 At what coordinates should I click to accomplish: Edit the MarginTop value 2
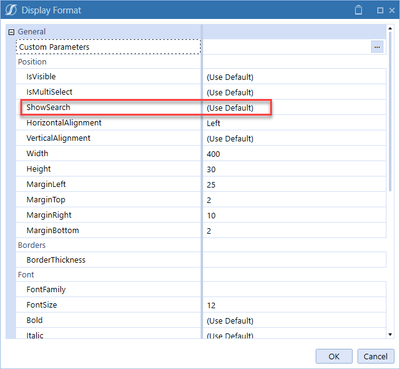click(x=295, y=200)
